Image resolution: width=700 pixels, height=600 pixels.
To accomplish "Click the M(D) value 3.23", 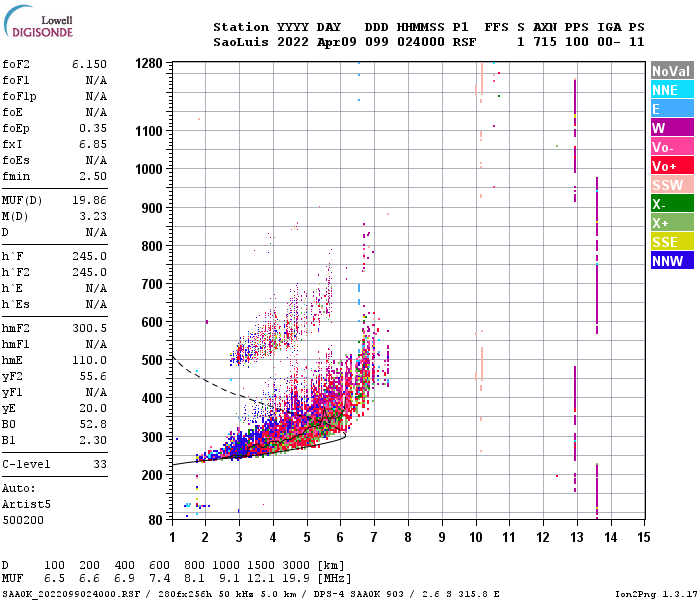I will coord(93,217).
